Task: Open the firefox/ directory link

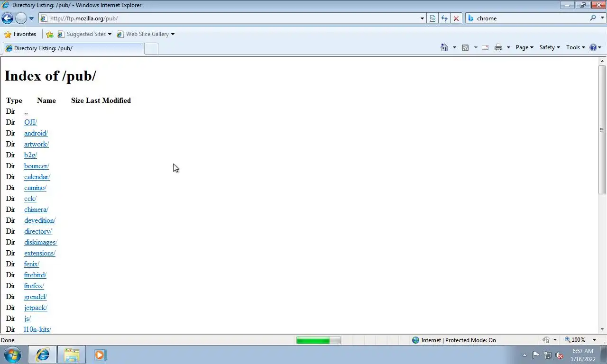Action: [x=34, y=286]
